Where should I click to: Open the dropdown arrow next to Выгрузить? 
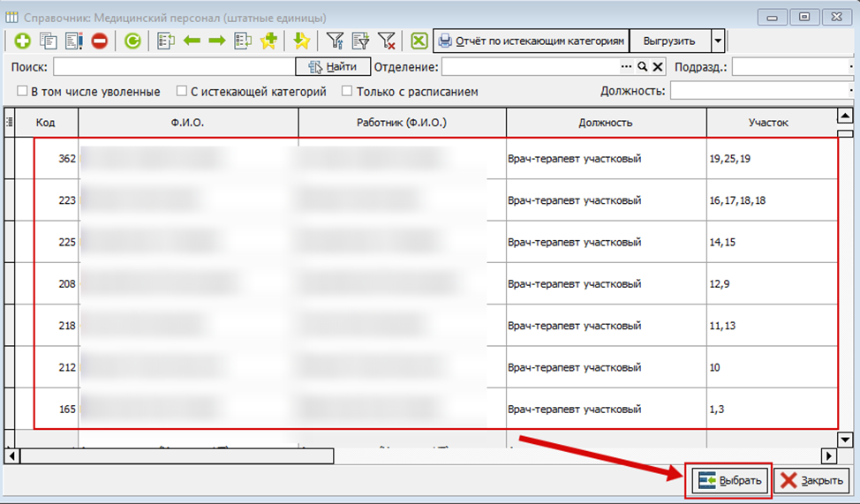[x=718, y=41]
